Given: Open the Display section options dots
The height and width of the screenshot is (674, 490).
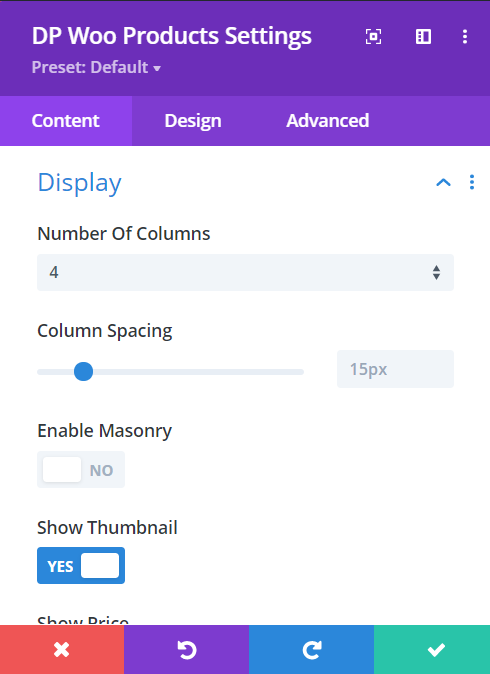Looking at the screenshot, I should pos(472,182).
